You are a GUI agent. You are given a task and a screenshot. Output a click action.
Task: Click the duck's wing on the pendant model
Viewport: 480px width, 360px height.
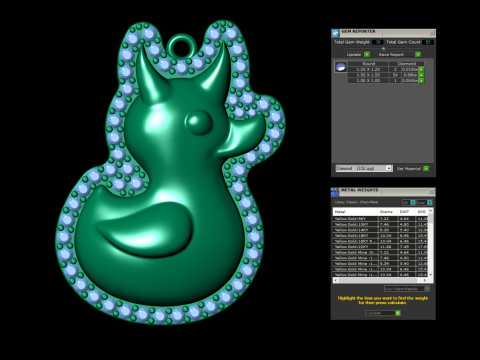coord(145,230)
